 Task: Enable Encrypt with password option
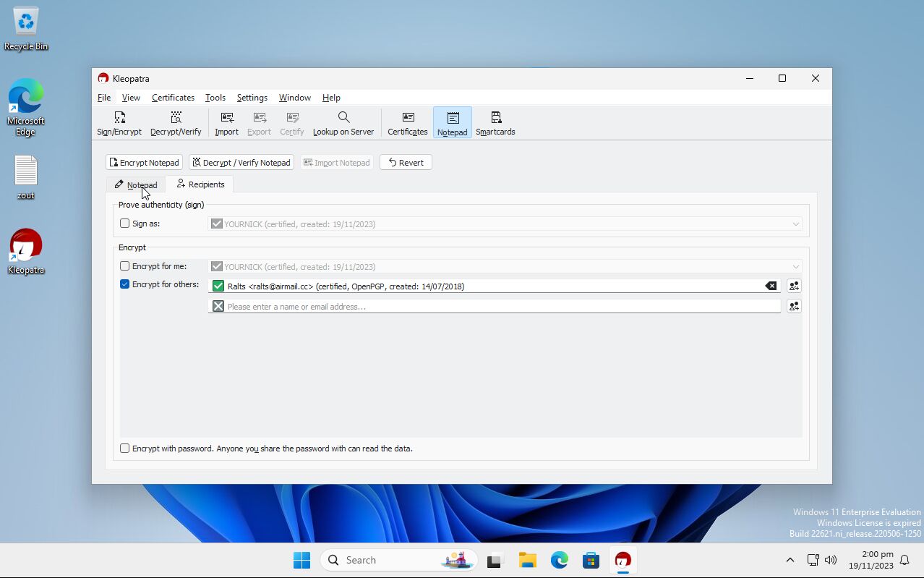pyautogui.click(x=124, y=448)
